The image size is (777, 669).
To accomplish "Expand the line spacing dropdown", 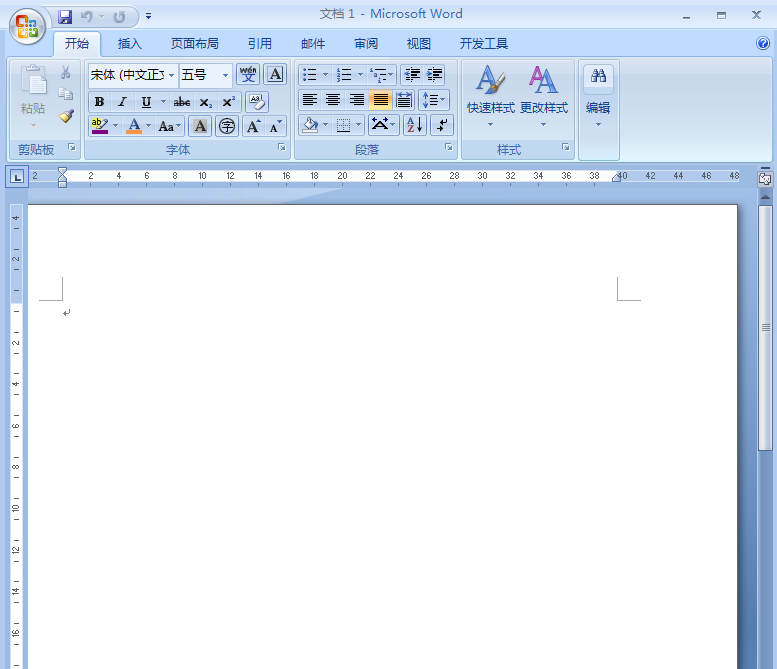I will click(x=443, y=100).
